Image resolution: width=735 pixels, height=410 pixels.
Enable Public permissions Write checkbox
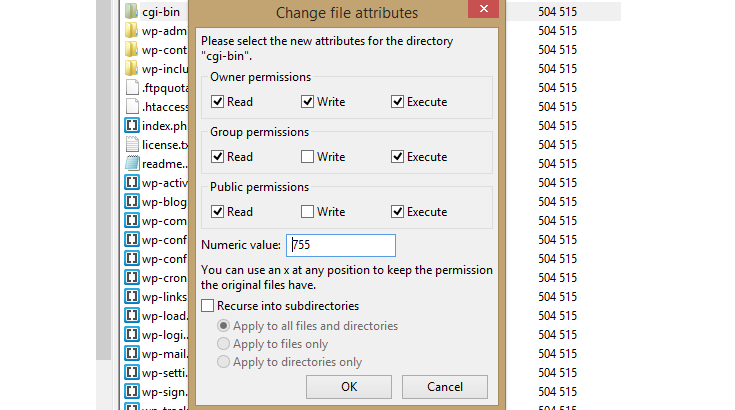[308, 212]
